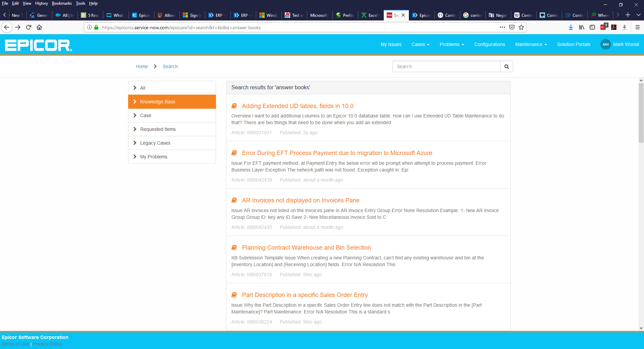Open Solution Portals link
The width and height of the screenshot is (644, 349).
click(574, 44)
